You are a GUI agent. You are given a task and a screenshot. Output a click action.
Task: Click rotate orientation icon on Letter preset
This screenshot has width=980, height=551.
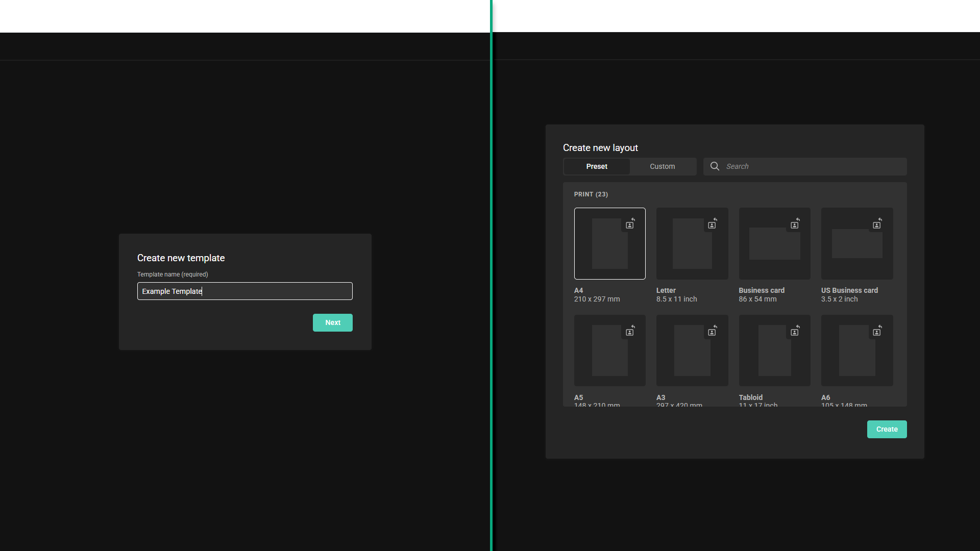713,224
